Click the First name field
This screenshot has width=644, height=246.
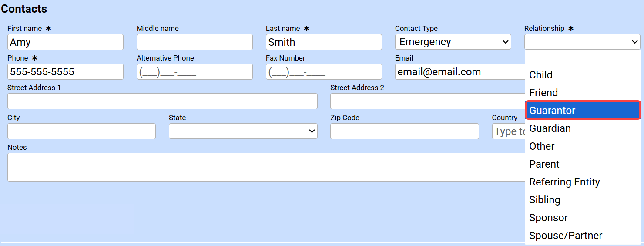pyautogui.click(x=65, y=42)
